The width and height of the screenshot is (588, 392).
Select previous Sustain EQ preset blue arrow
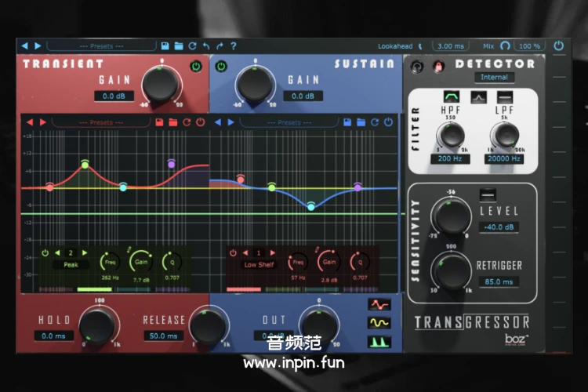click(x=217, y=122)
